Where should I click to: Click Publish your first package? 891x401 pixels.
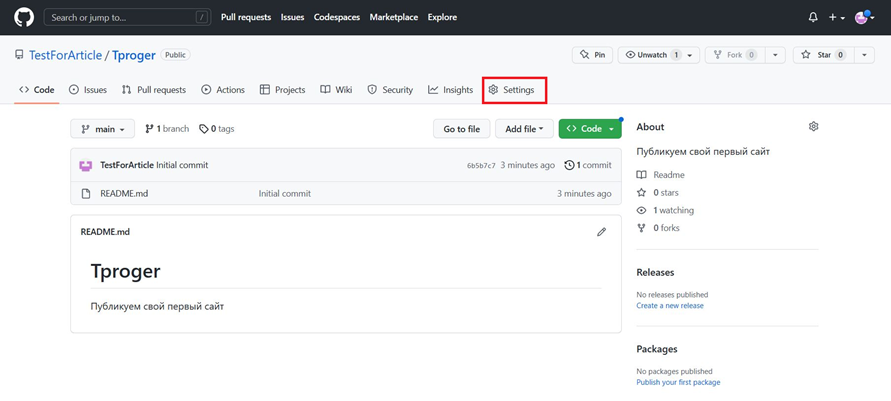pyautogui.click(x=678, y=382)
